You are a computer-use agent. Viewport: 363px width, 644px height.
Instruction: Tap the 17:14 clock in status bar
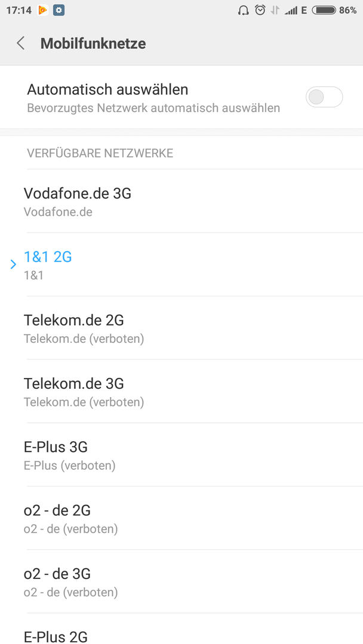pyautogui.click(x=19, y=10)
